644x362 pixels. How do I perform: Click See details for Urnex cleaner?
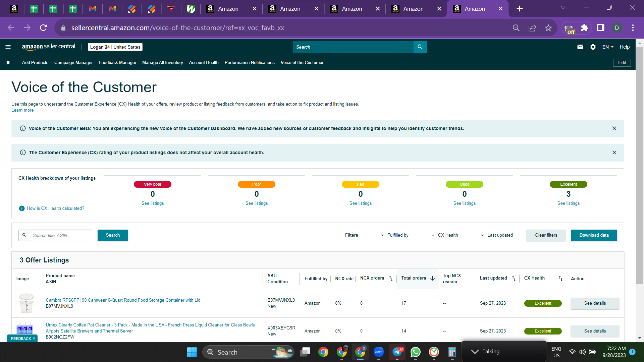coord(595,331)
